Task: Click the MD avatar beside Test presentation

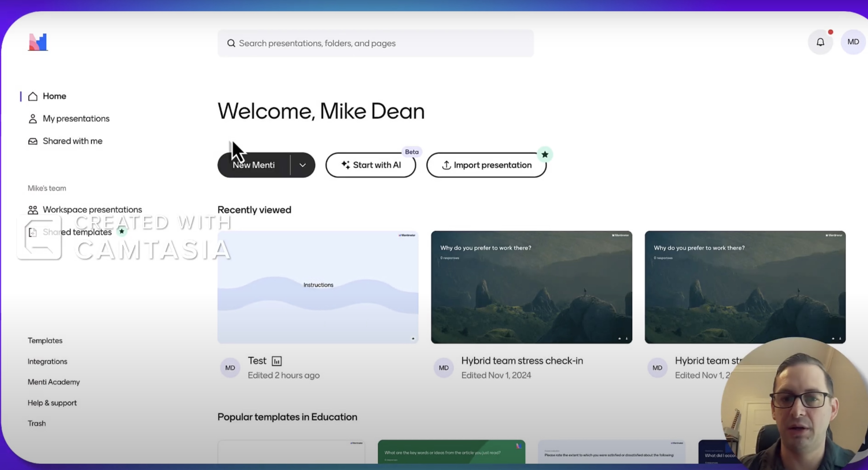Action: pos(230,368)
